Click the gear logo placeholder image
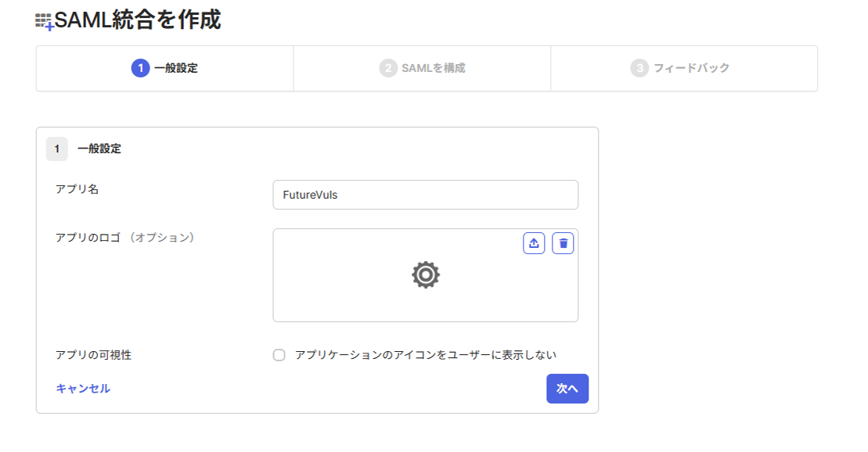 point(425,275)
